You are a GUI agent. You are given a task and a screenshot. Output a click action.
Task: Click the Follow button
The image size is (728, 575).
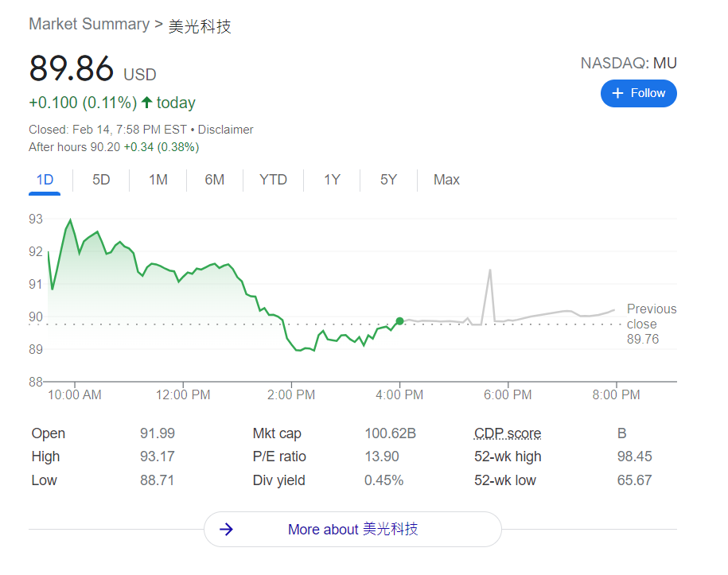pos(638,93)
